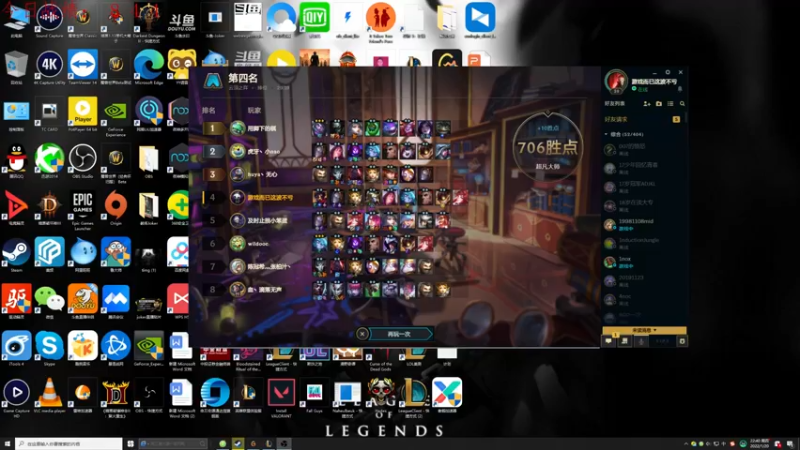Click the Play Again button in the results screen
Screen dimensions: 800x450
click(x=400, y=334)
